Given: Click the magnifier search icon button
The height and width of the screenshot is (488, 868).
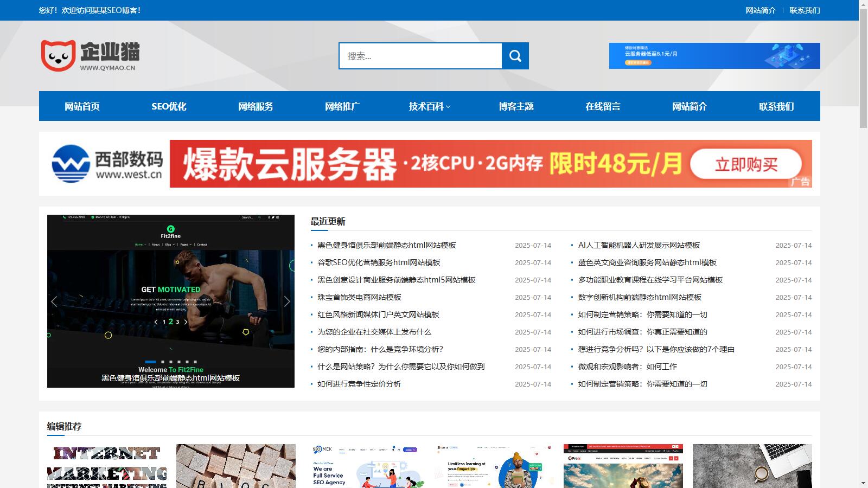Looking at the screenshot, I should coord(515,56).
